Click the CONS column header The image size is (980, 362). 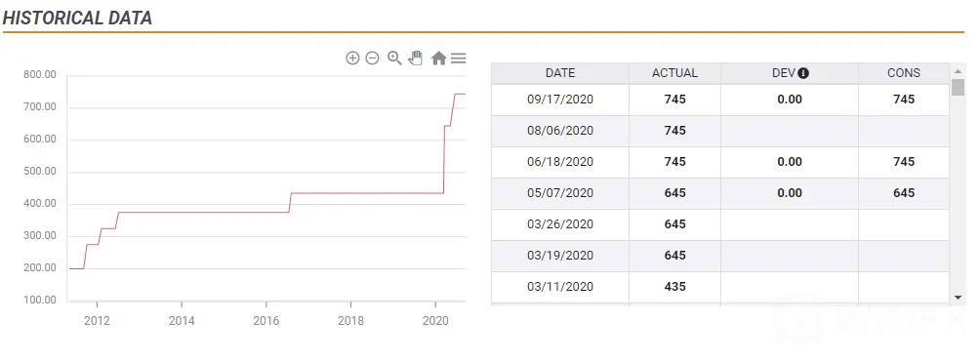tap(904, 73)
